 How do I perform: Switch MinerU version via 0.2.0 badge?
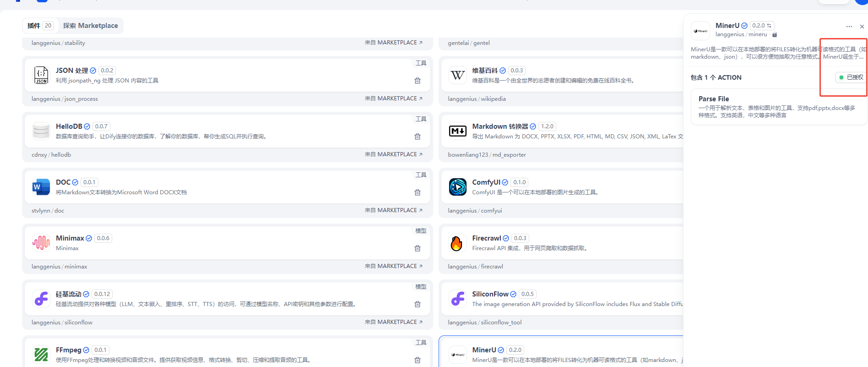click(762, 26)
